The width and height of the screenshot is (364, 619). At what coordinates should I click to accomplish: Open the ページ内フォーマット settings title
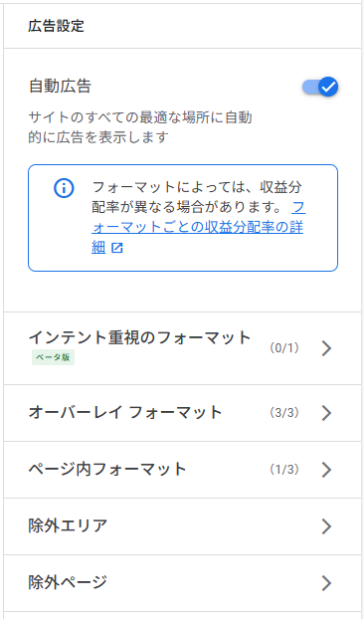tap(107, 470)
